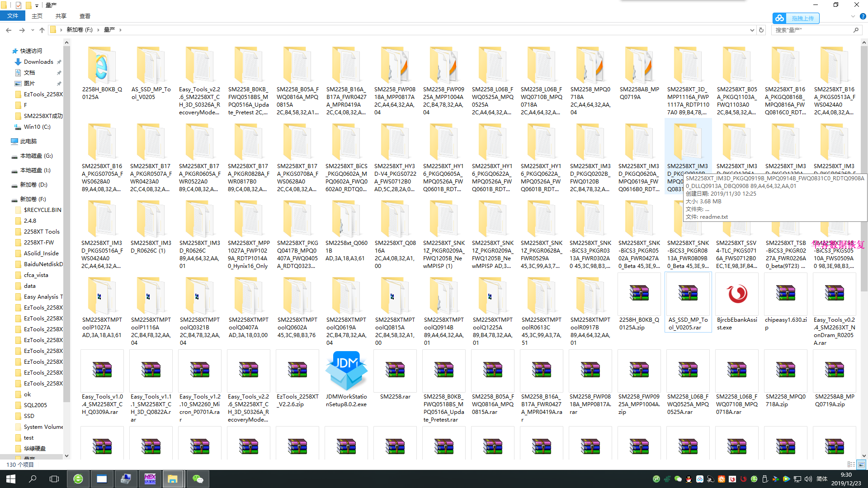Refresh the folder view via address bar
Screen dimensions: 868x488
click(761, 30)
